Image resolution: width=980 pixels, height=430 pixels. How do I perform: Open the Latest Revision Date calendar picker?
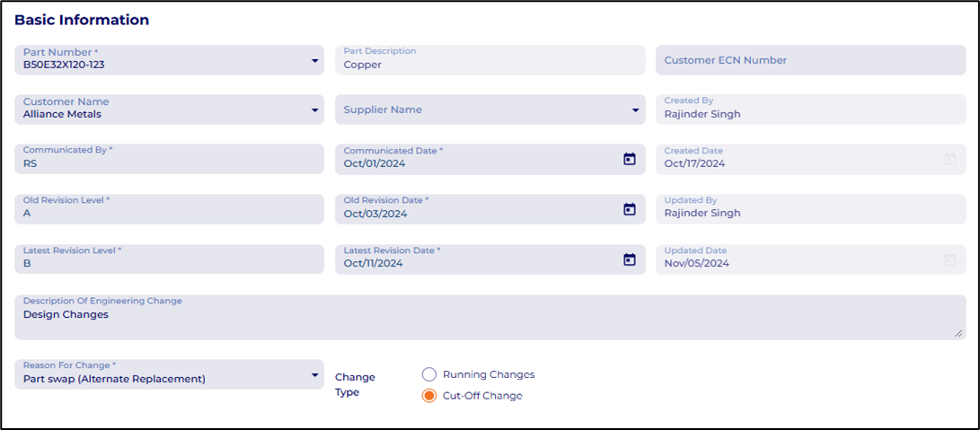[x=629, y=259]
